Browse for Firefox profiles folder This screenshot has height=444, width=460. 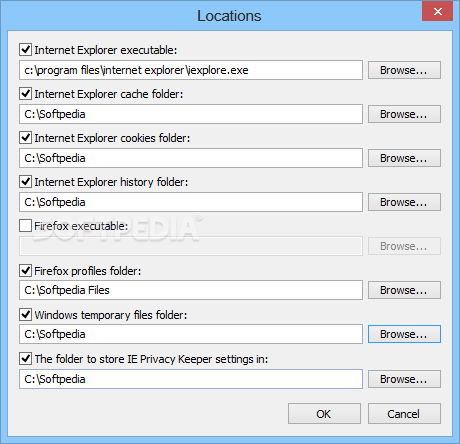[404, 290]
